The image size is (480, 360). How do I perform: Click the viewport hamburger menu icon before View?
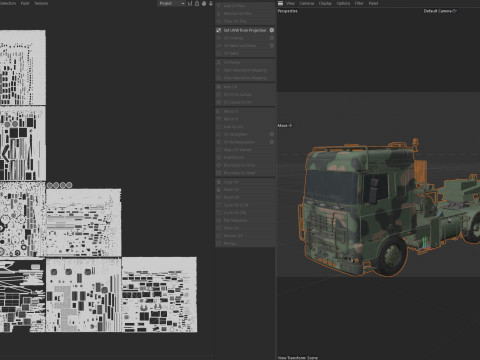click(x=280, y=3)
